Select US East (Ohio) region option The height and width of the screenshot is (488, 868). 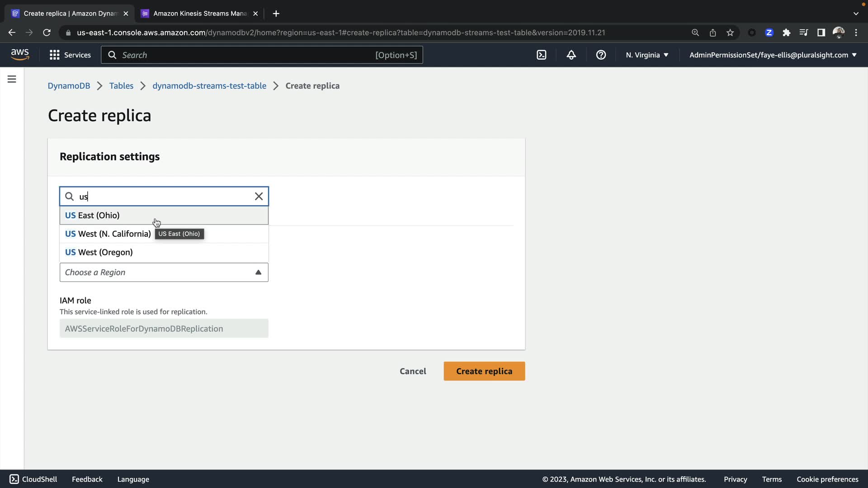click(x=92, y=215)
